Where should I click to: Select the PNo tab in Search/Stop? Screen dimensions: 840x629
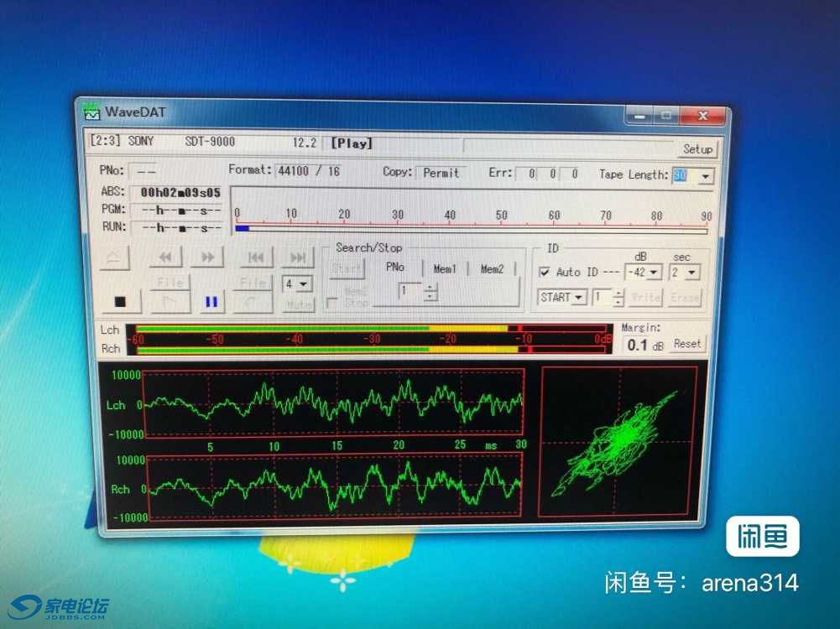tap(394, 267)
